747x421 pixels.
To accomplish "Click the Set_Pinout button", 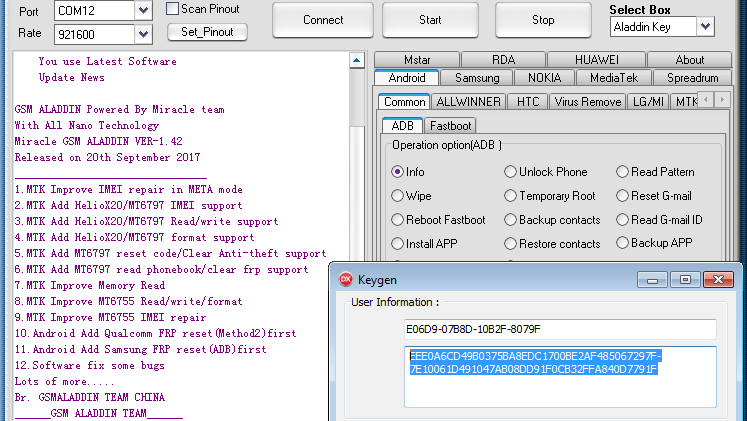I will click(x=207, y=32).
